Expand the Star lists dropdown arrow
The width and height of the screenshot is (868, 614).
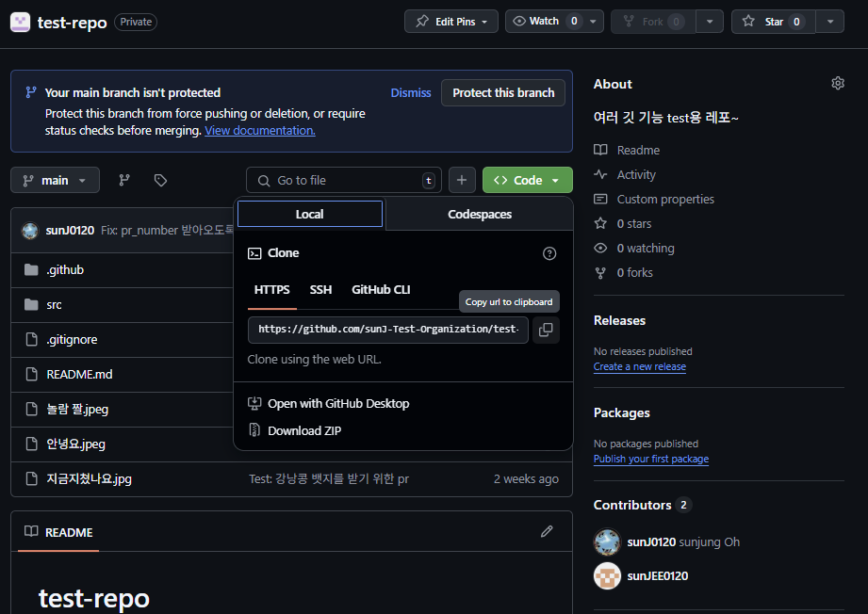829,22
